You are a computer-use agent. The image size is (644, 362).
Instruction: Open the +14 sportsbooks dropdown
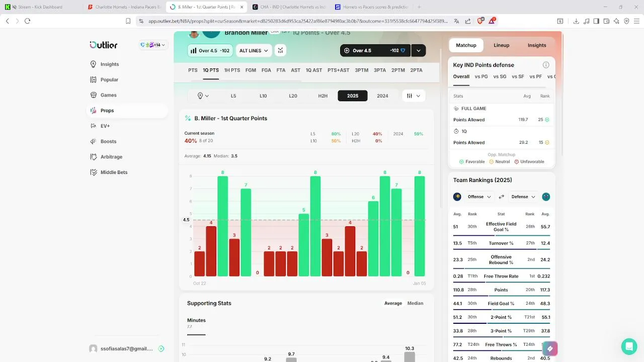(152, 45)
